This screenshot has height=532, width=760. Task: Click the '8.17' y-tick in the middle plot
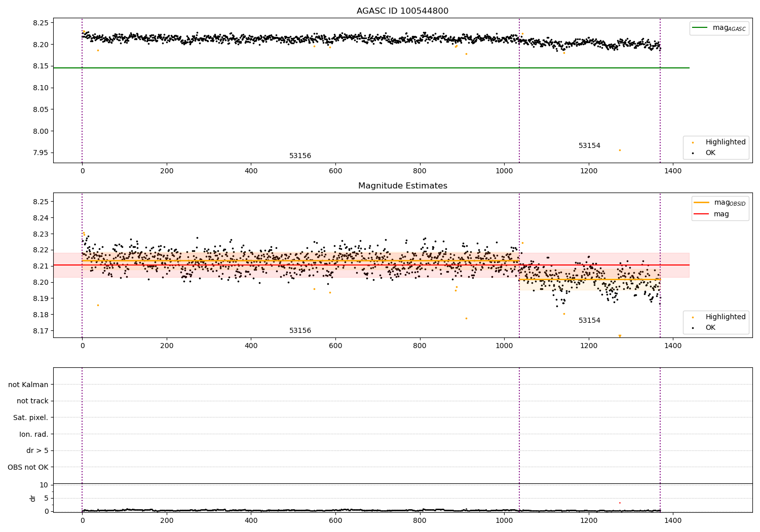click(41, 331)
